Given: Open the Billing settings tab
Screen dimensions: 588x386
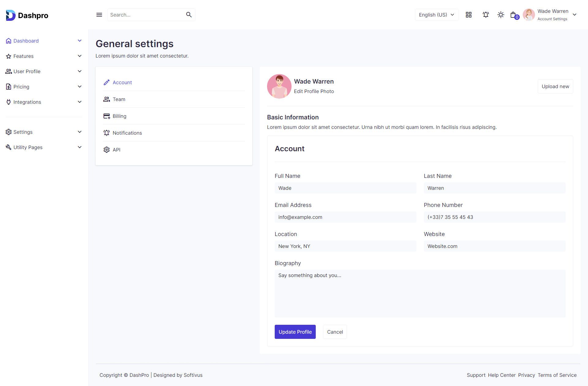Looking at the screenshot, I should click(x=119, y=116).
